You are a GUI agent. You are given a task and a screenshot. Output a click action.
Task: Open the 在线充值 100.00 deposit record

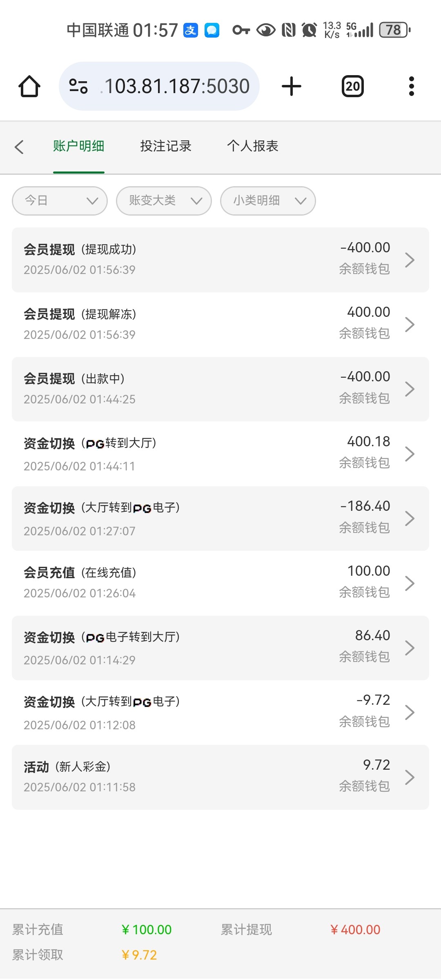point(220,583)
